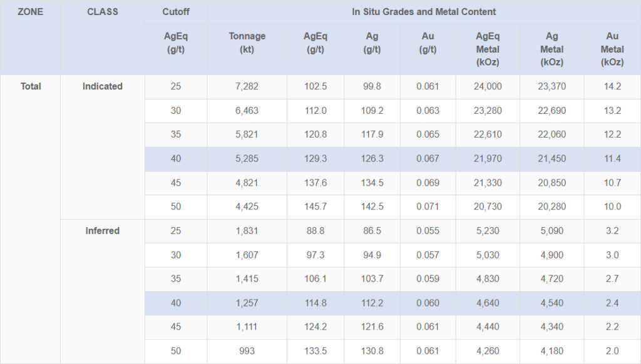Click the Inferred class cell
Screen dimensions: 641x364
[102, 231]
